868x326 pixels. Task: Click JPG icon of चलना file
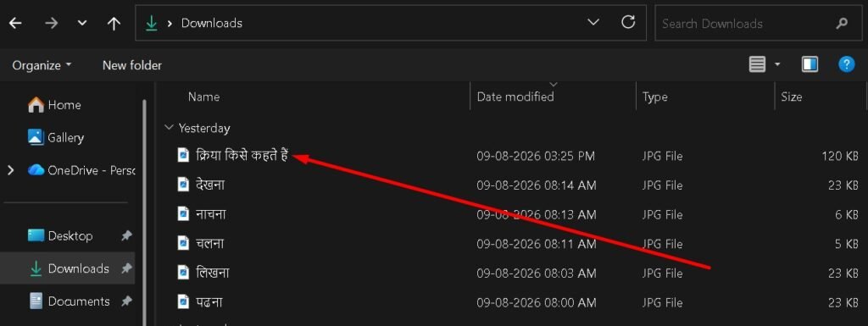[183, 244]
